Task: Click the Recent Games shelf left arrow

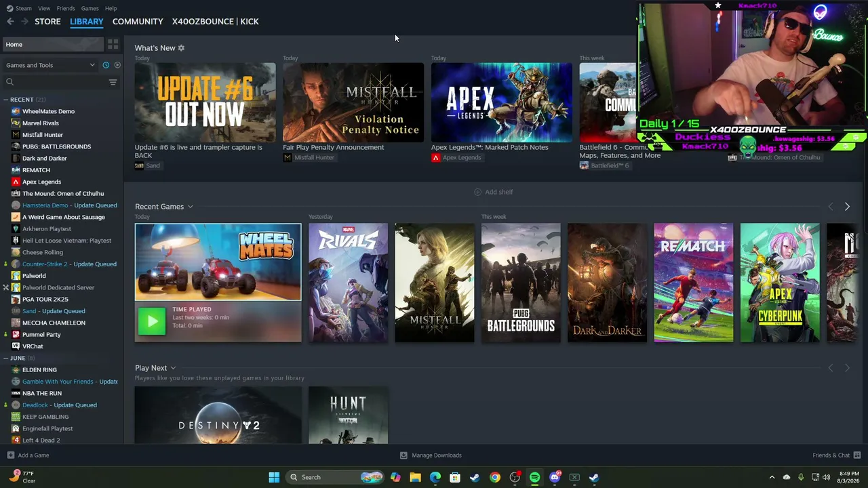Action: click(x=831, y=207)
